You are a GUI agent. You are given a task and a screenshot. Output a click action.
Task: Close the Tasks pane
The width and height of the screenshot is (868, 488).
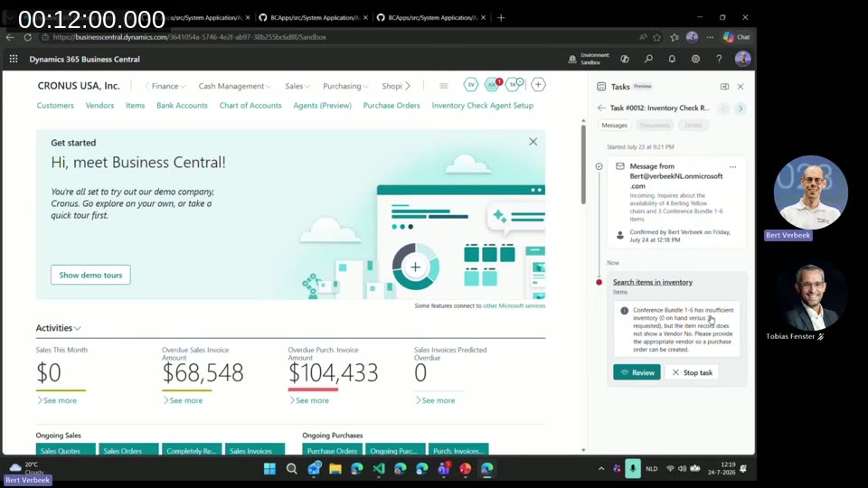(x=741, y=87)
